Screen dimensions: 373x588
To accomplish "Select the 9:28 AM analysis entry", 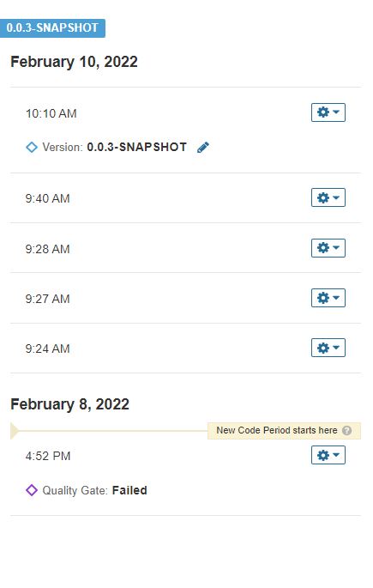I will click(x=186, y=248).
